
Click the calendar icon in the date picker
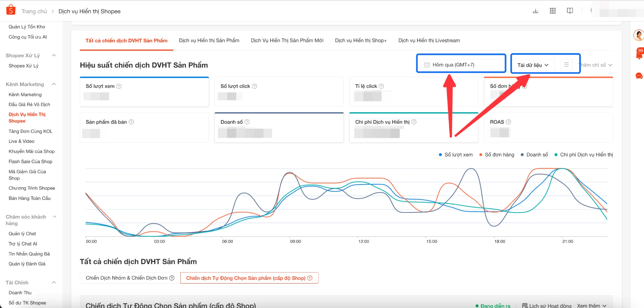[x=427, y=65]
